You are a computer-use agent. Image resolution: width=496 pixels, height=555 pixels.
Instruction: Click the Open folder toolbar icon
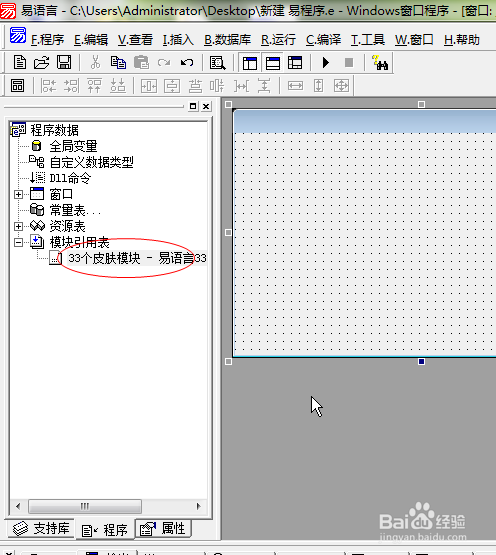41,63
